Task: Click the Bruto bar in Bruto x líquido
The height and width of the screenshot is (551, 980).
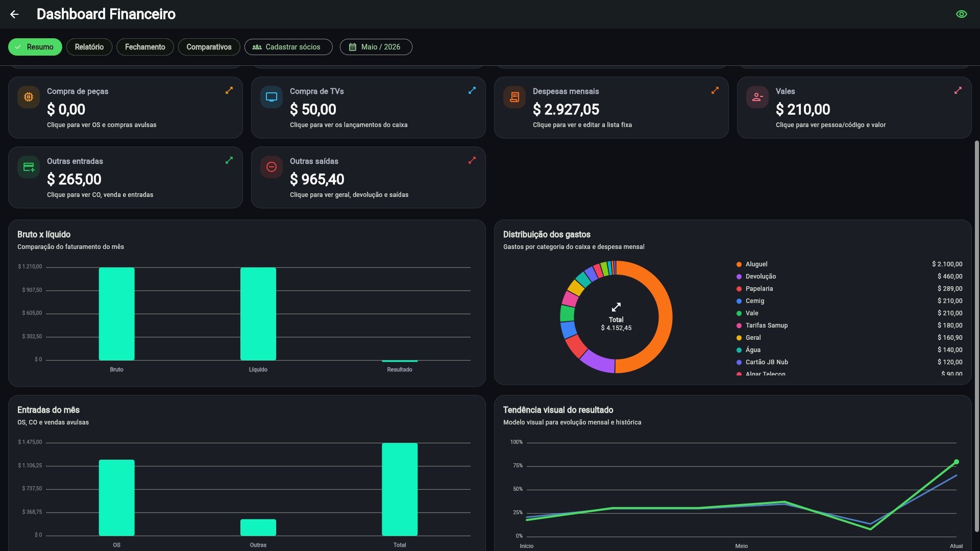Action: tap(116, 314)
